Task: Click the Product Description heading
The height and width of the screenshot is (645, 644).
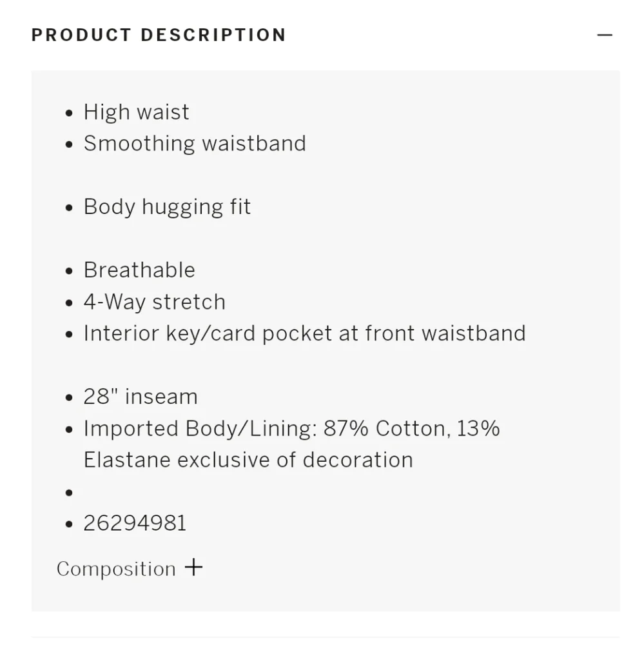Action: click(x=159, y=35)
